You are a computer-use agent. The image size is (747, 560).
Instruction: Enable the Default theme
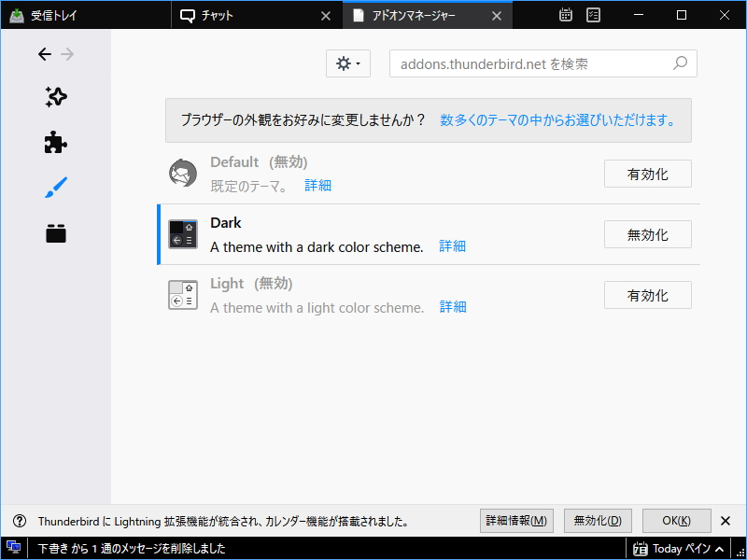pos(647,174)
